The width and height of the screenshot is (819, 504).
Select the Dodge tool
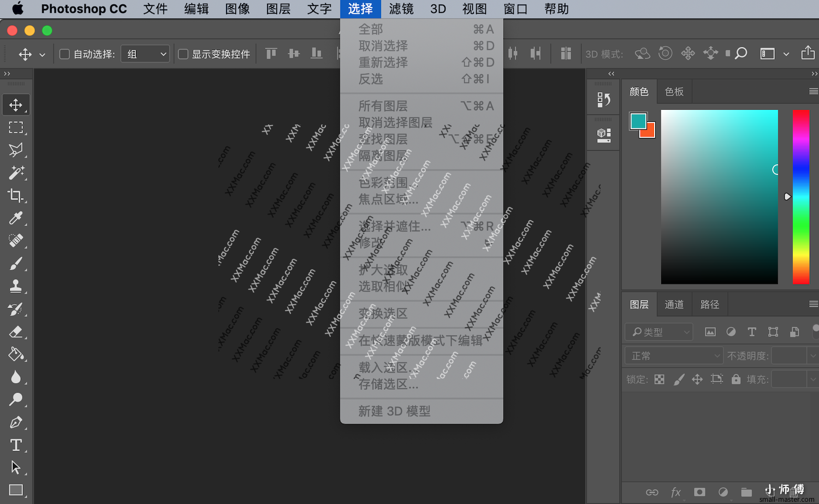pos(16,400)
